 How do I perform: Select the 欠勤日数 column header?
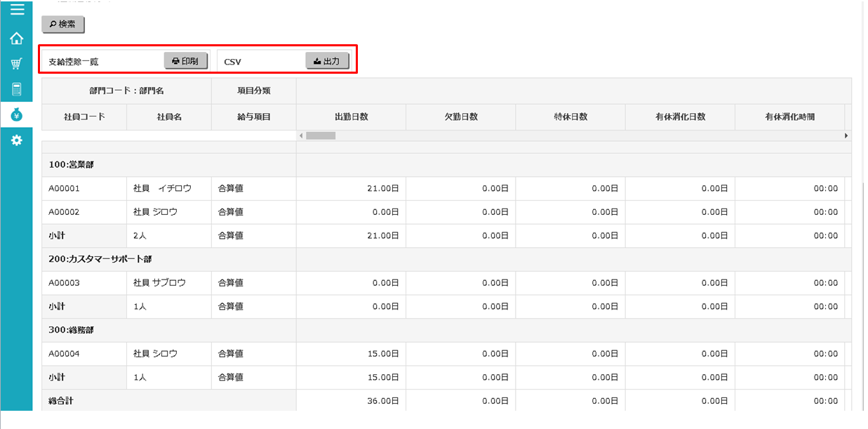(x=461, y=117)
